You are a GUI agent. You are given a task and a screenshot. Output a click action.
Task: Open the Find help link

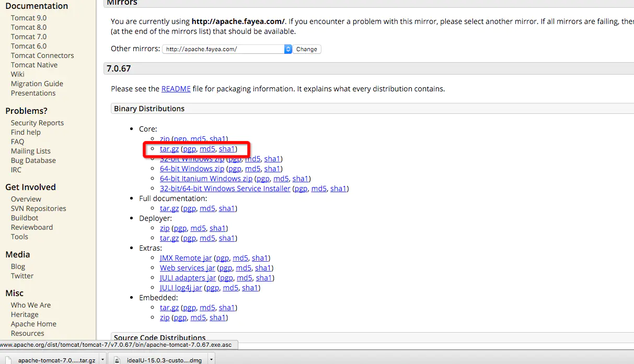(x=26, y=132)
